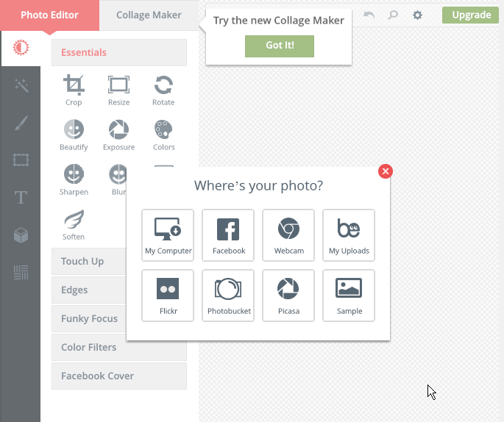Choose My Computer as photo source

pyautogui.click(x=168, y=235)
